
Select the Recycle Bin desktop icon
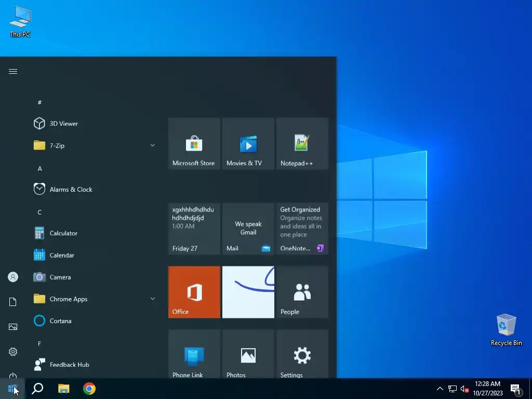coord(506,329)
